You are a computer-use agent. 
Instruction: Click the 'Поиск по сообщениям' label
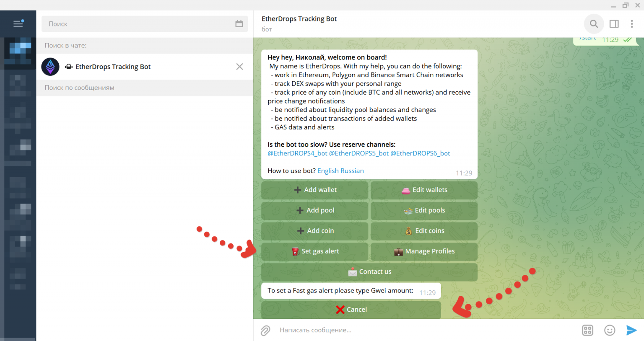point(80,88)
